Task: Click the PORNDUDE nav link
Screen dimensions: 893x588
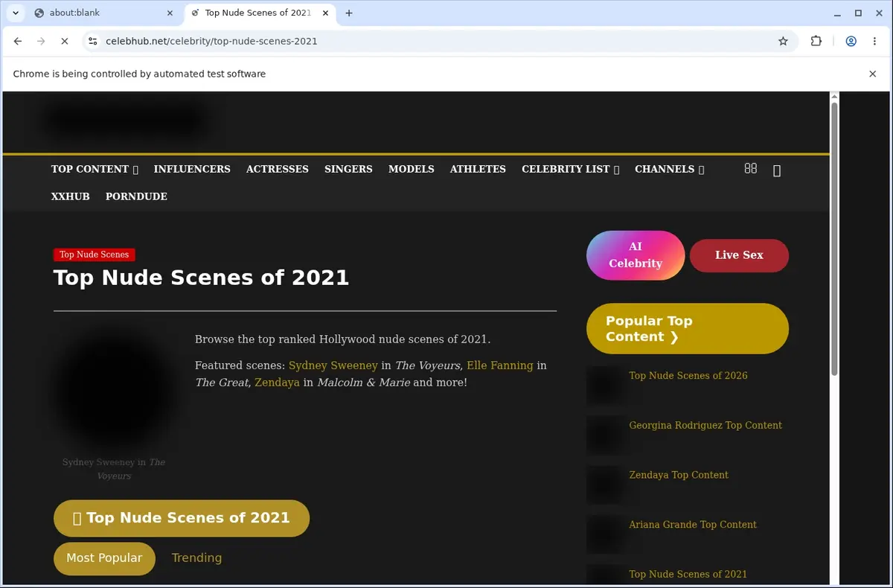Action: (136, 196)
